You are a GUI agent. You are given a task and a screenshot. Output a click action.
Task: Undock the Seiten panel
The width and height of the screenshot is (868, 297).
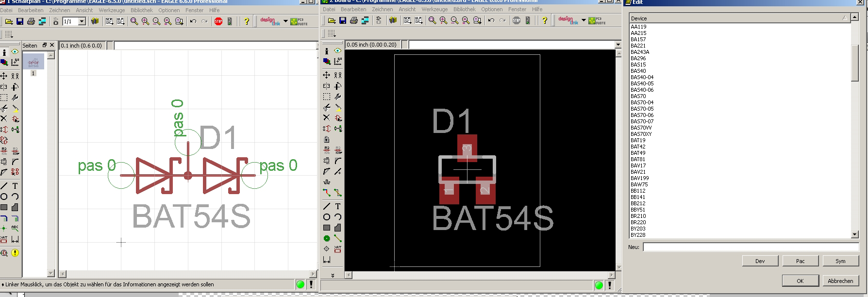44,45
